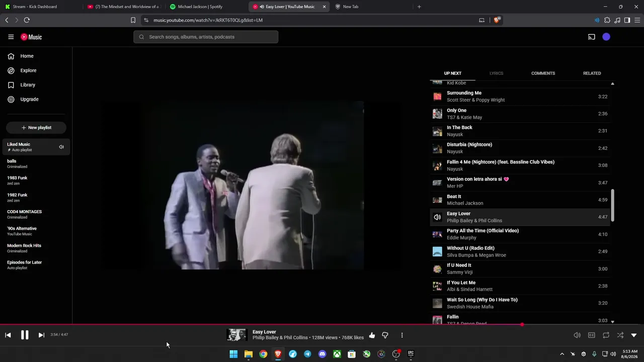Open the Windows Start menu
The height and width of the screenshot is (362, 644).
point(233,354)
